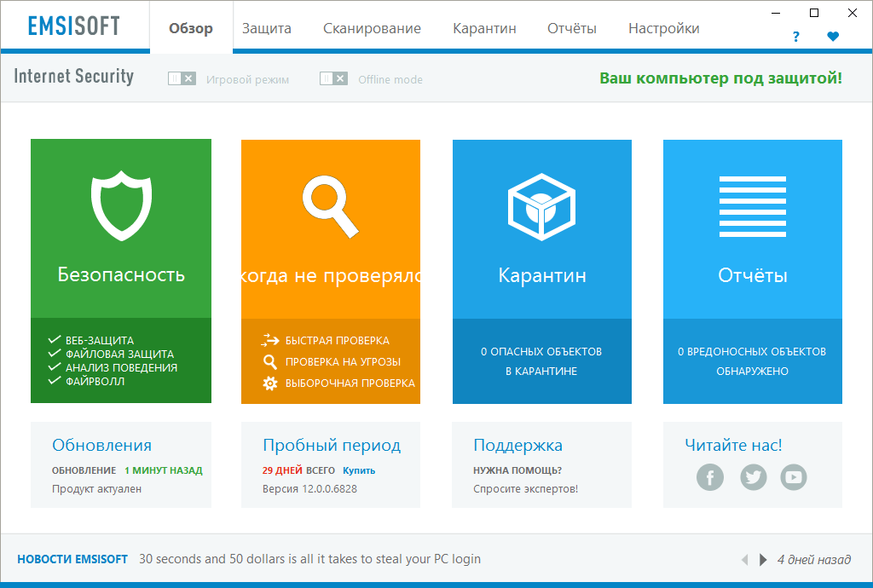Click '4 дней назад' news date
This screenshot has width=873, height=588.
[814, 560]
